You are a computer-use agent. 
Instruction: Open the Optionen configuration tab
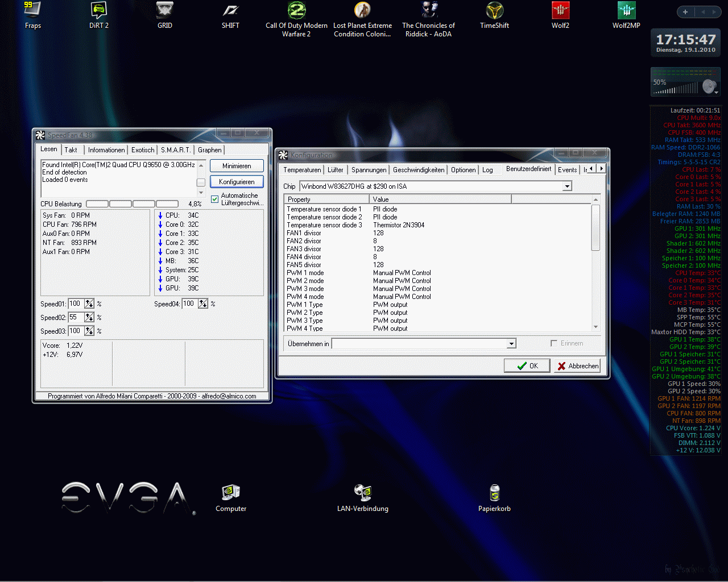[x=464, y=170]
